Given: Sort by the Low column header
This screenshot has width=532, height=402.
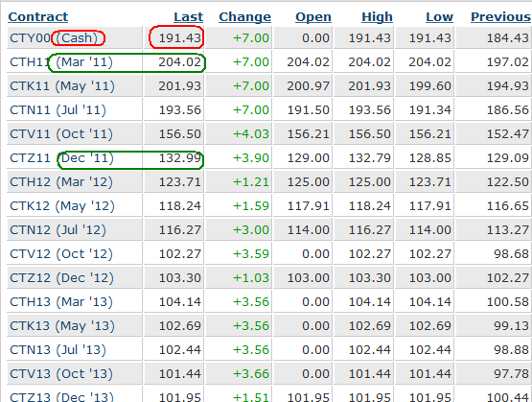Looking at the screenshot, I should (x=439, y=17).
